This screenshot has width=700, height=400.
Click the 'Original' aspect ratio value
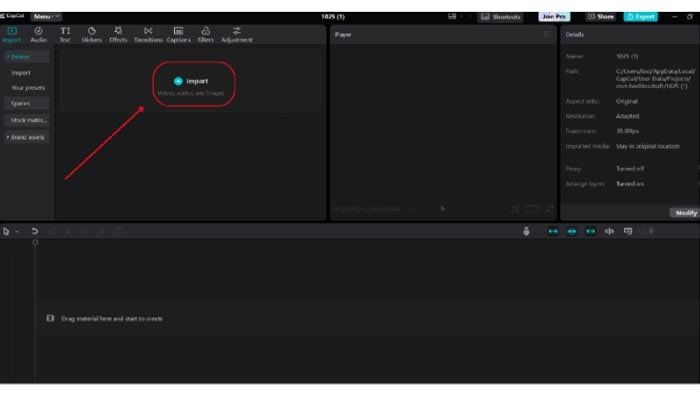pos(627,101)
